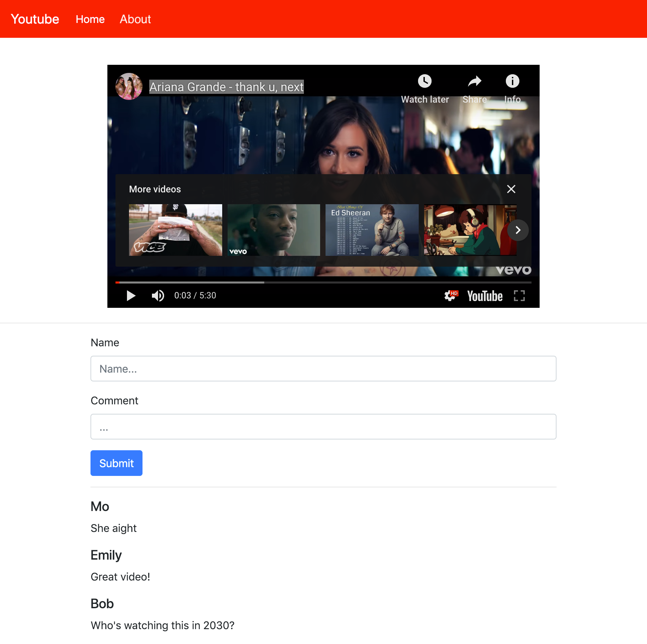Enter fullscreen mode
Image resolution: width=647 pixels, height=644 pixels.
(x=519, y=296)
